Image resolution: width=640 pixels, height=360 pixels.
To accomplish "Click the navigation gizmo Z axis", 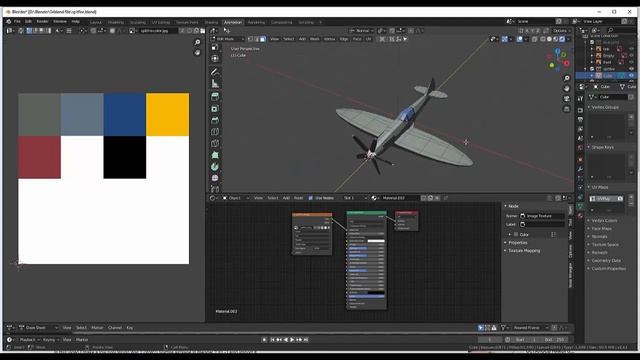I will pyautogui.click(x=558, y=51).
